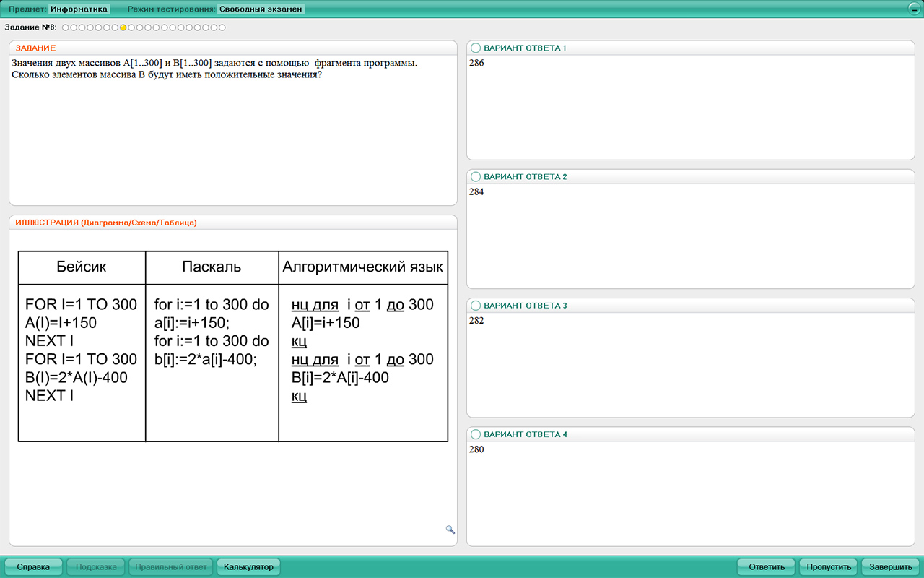The height and width of the screenshot is (578, 924).
Task: Click the yellow current question indicator
Action: (x=123, y=27)
